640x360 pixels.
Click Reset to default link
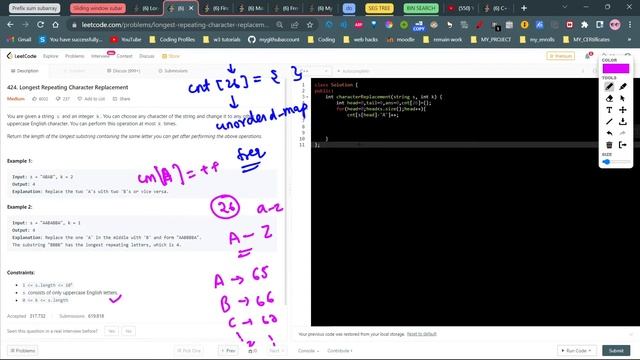[x=422, y=334]
